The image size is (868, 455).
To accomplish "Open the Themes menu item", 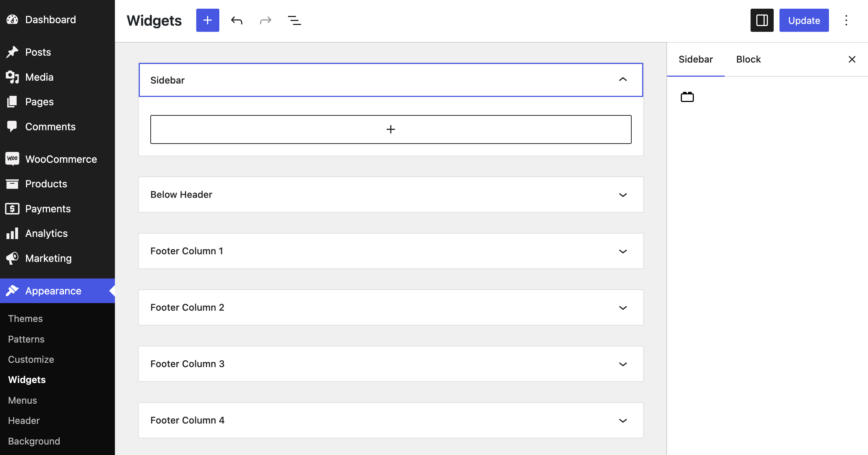I will [25, 318].
